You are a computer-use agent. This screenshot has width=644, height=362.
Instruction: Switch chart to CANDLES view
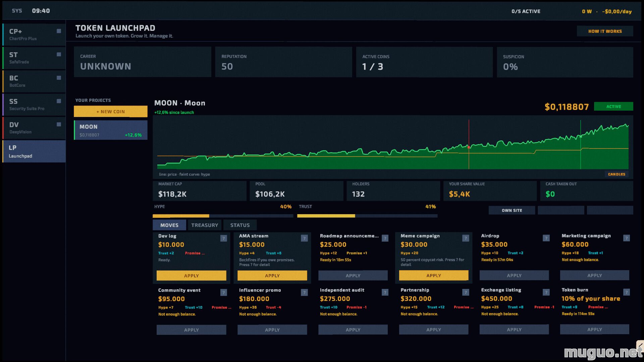point(616,174)
